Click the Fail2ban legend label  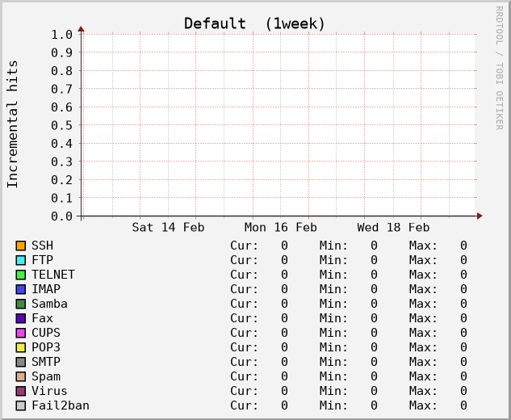60,405
